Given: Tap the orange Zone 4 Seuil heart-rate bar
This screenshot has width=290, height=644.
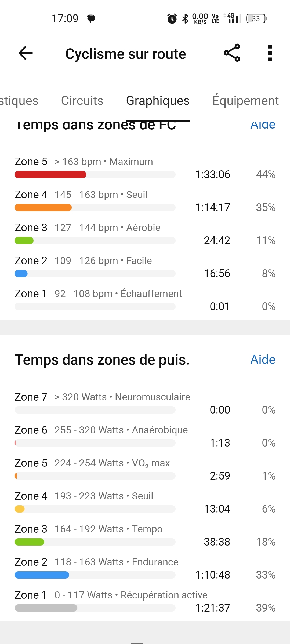Looking at the screenshot, I should (43, 208).
